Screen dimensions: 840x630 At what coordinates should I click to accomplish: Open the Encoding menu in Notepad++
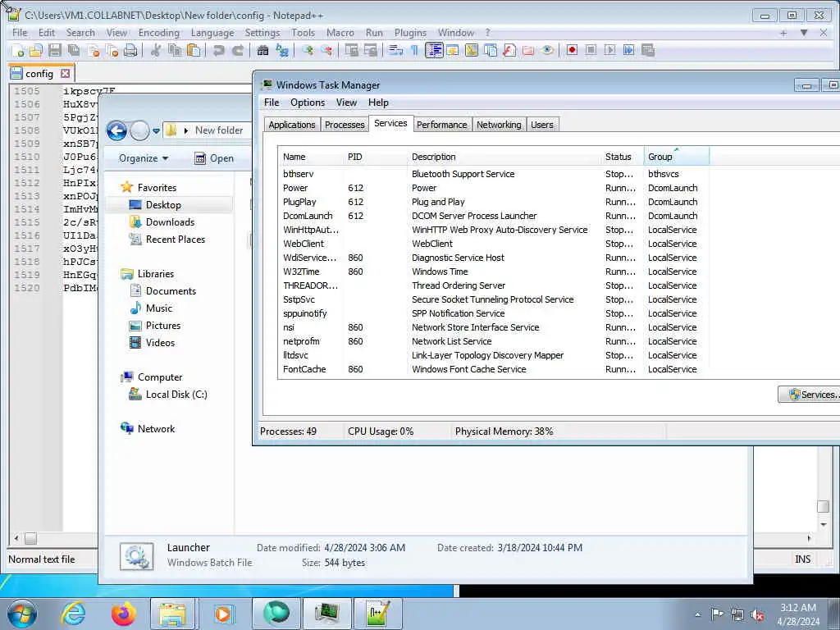click(x=158, y=33)
